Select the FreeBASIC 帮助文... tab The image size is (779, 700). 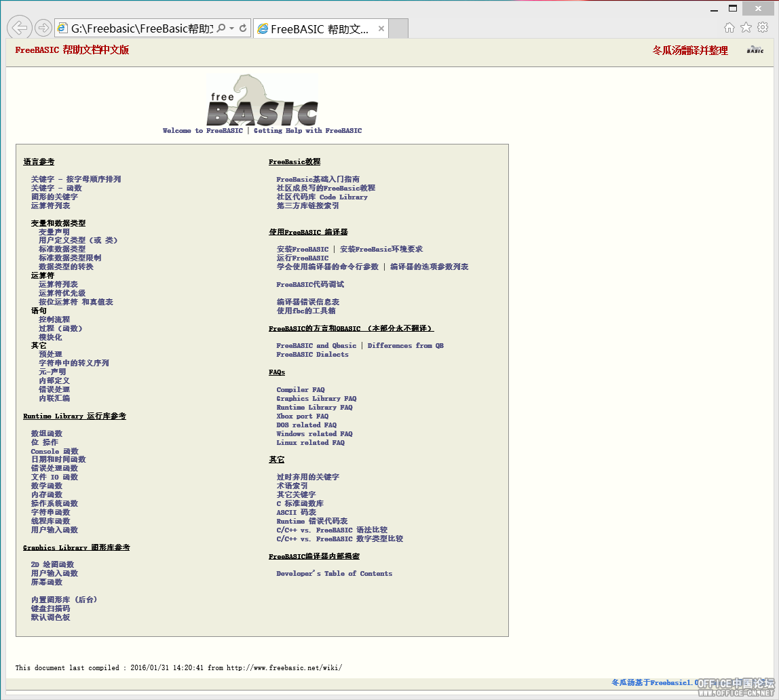coord(320,28)
